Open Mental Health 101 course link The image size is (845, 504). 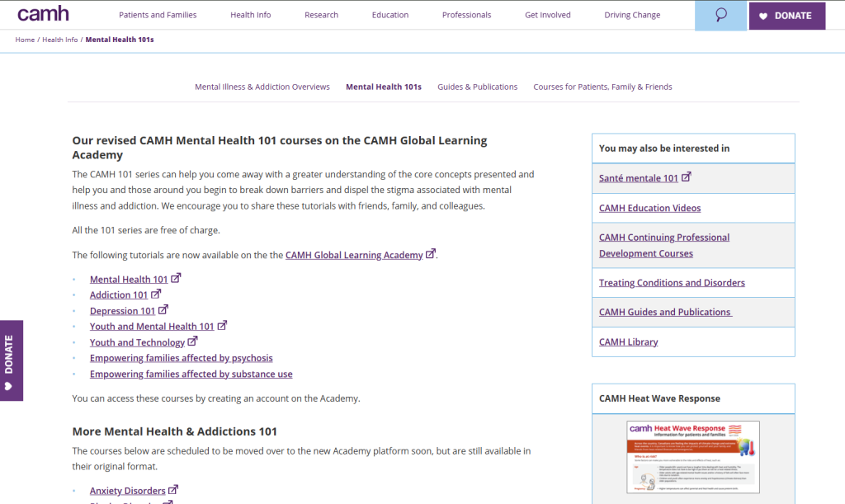coord(129,280)
